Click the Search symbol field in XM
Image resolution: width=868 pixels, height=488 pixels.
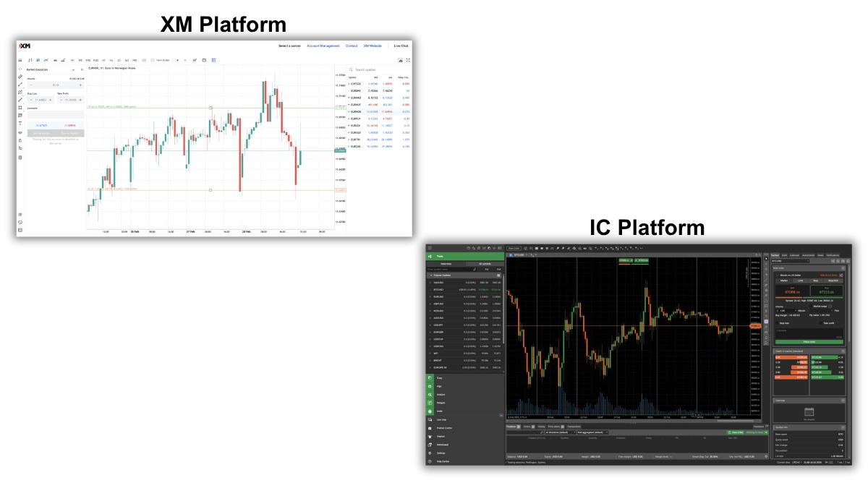click(379, 69)
